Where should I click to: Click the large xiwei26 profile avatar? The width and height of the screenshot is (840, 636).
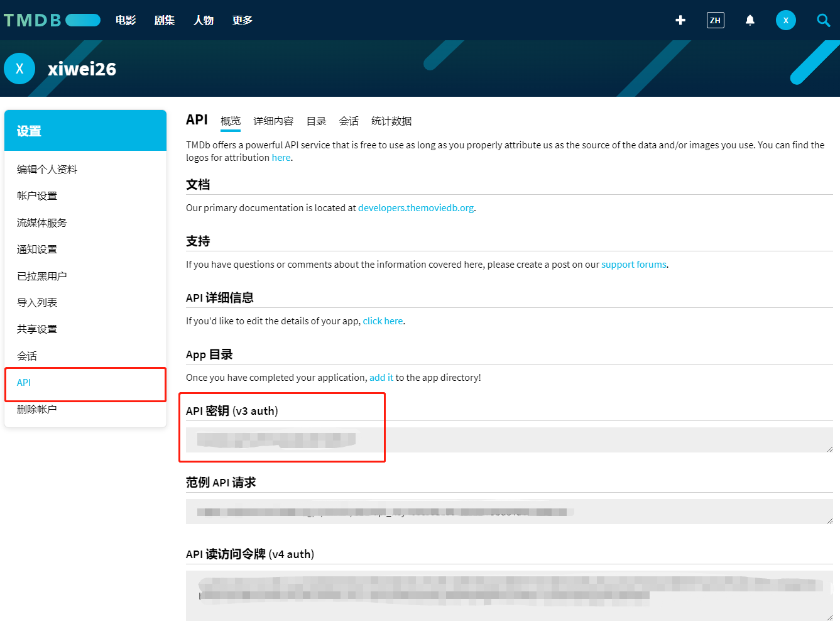pyautogui.click(x=19, y=69)
